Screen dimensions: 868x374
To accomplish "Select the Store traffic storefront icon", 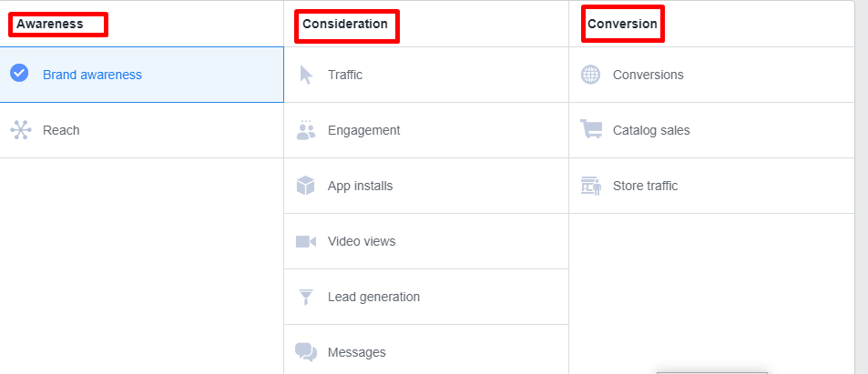I will pyautogui.click(x=591, y=186).
